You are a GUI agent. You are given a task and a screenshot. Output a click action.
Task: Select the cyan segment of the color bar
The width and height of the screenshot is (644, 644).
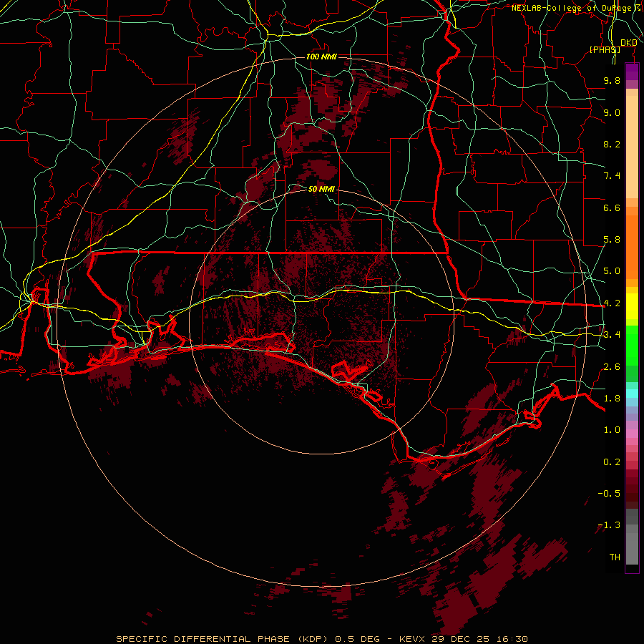(632, 394)
